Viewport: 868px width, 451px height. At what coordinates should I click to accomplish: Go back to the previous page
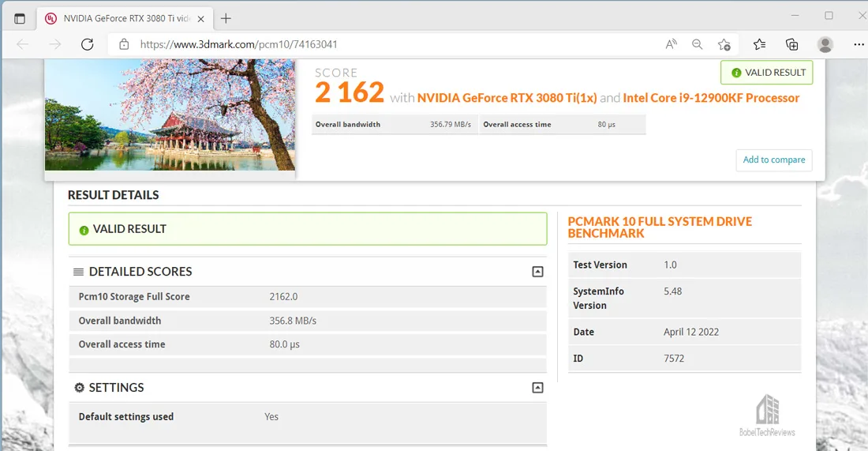point(23,44)
